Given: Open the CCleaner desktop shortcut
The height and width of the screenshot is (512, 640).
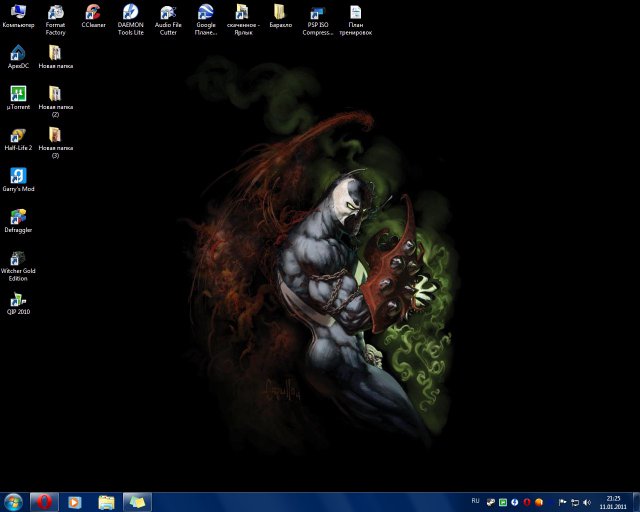Looking at the screenshot, I should [x=93, y=13].
